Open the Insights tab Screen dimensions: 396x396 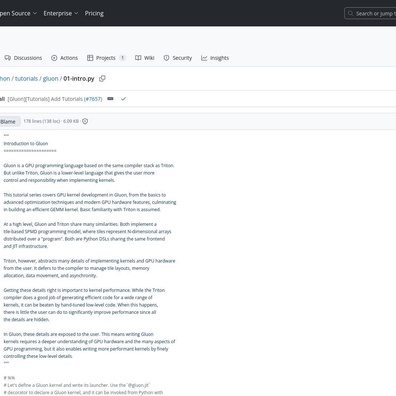215,58
